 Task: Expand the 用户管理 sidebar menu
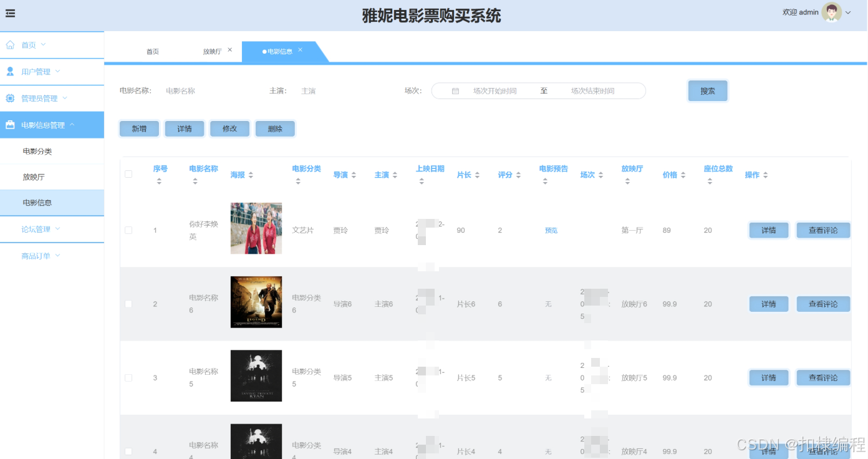tap(52, 72)
